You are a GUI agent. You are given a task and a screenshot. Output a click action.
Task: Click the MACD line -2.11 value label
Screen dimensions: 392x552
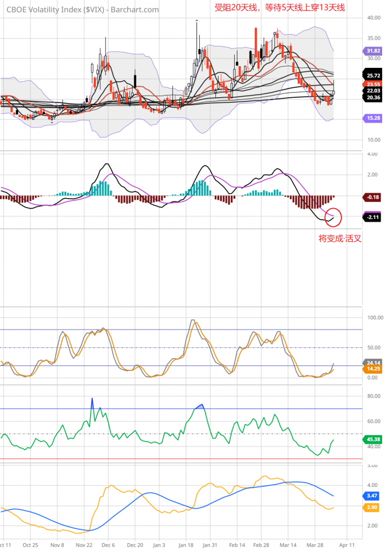[373, 217]
